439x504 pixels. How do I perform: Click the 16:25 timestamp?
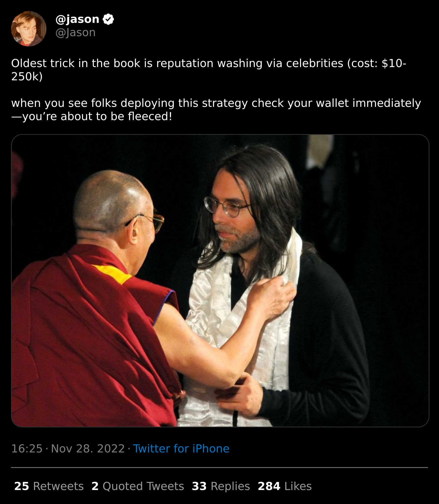(27, 449)
